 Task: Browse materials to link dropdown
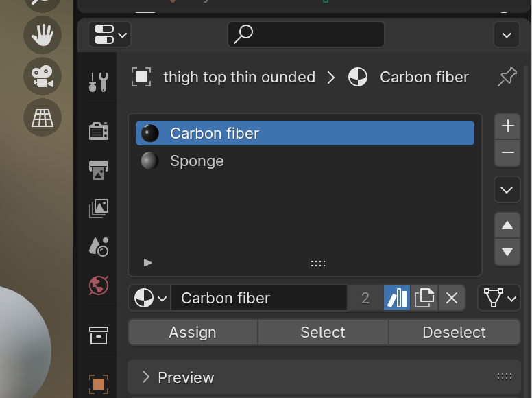pyautogui.click(x=150, y=298)
